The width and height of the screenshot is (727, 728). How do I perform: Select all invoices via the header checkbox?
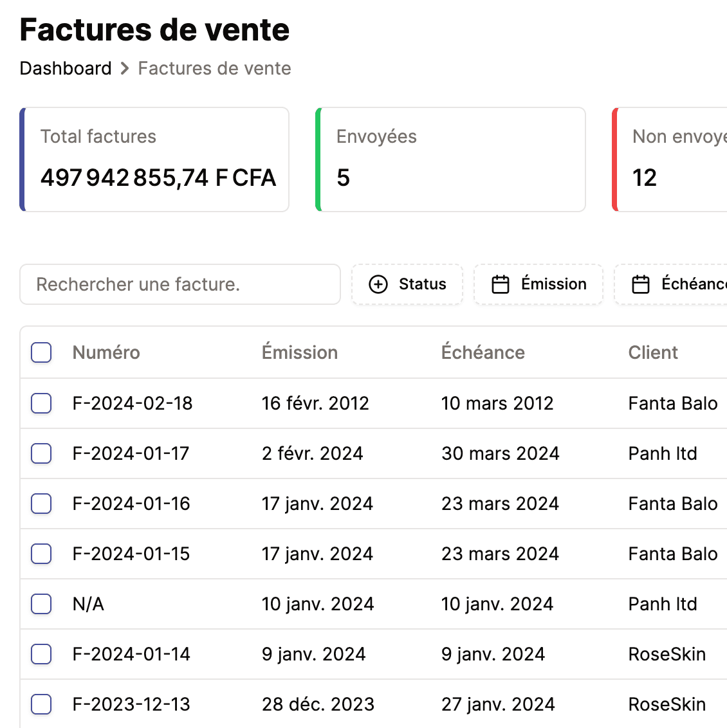[x=41, y=352]
